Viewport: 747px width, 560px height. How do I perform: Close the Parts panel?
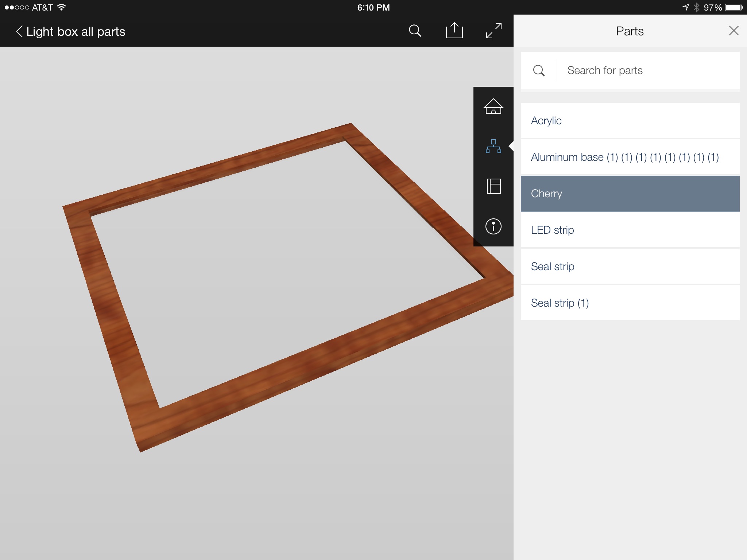[x=734, y=31]
